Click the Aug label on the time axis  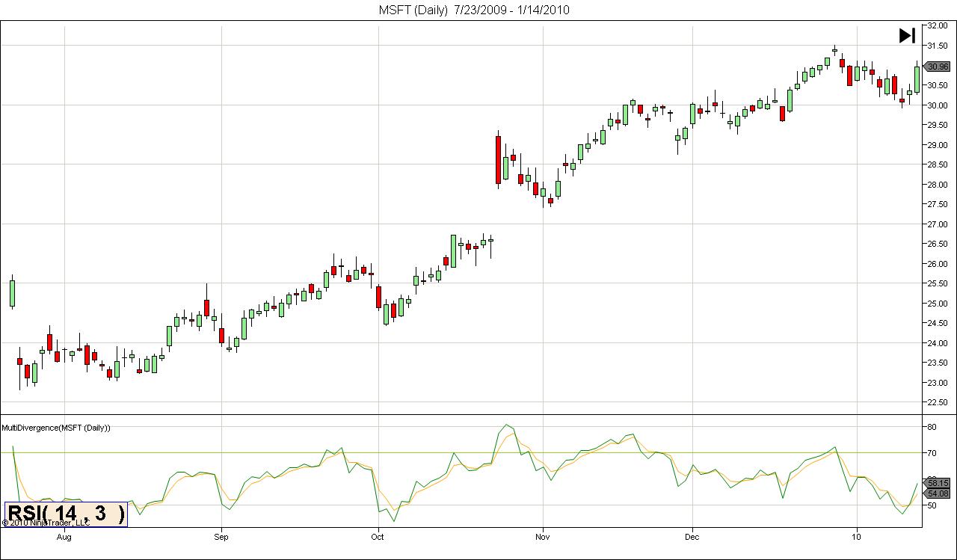click(x=64, y=536)
